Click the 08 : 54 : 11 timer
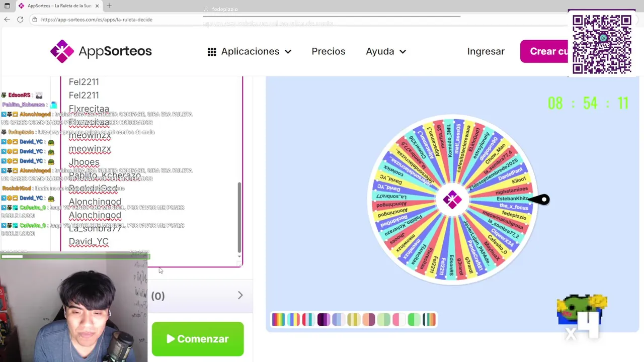This screenshot has height=362, width=644. (588, 104)
